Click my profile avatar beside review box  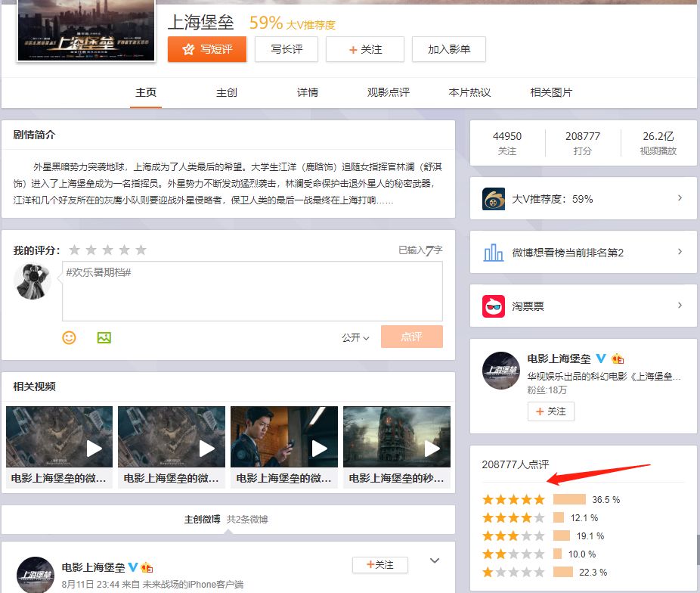pyautogui.click(x=33, y=281)
